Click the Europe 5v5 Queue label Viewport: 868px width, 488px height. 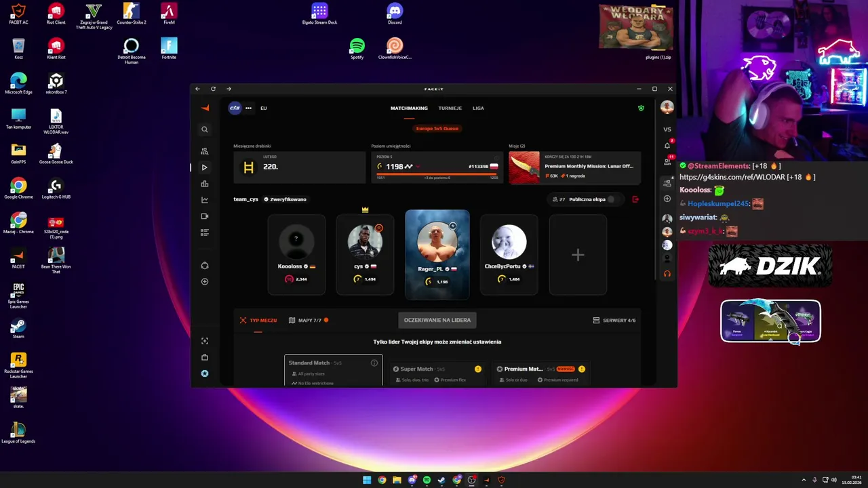click(x=437, y=128)
